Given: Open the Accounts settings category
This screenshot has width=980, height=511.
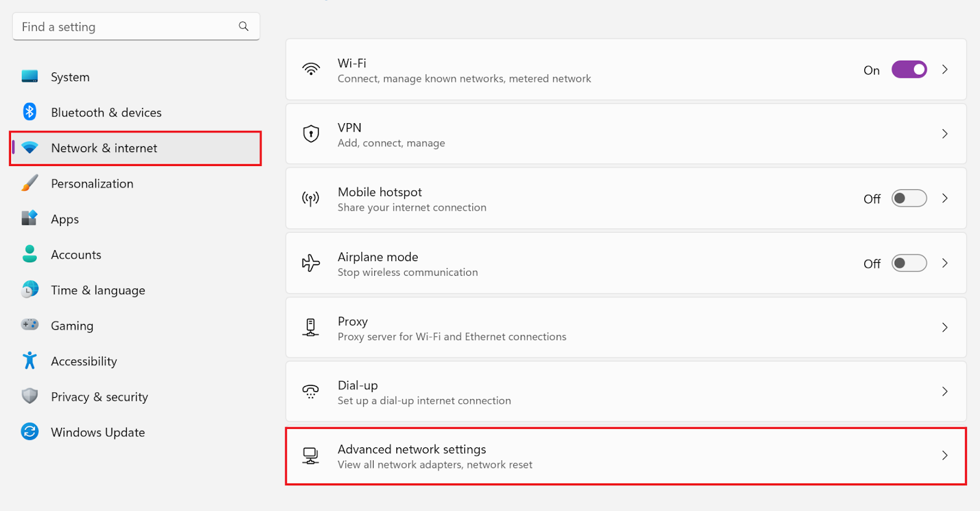Looking at the screenshot, I should (76, 255).
